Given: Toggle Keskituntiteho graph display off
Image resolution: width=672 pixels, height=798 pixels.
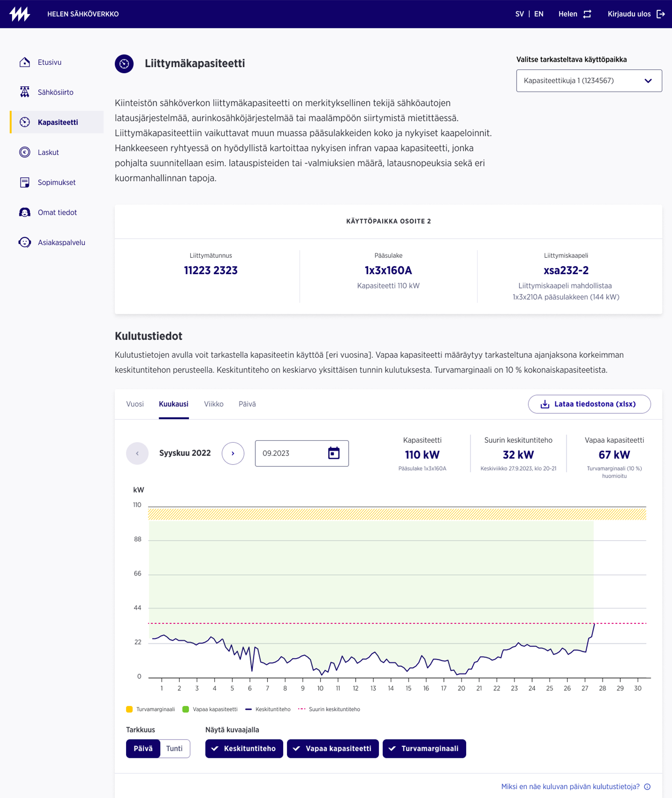Looking at the screenshot, I should (x=244, y=749).
